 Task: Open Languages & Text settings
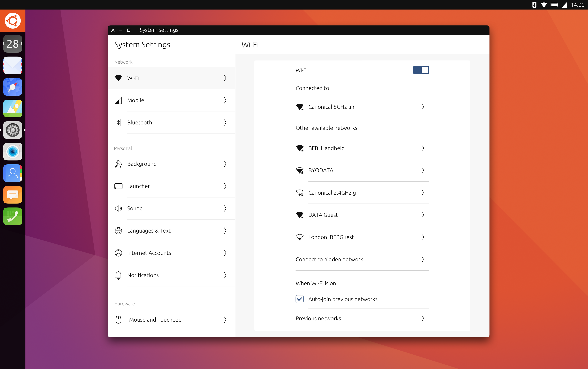point(171,231)
